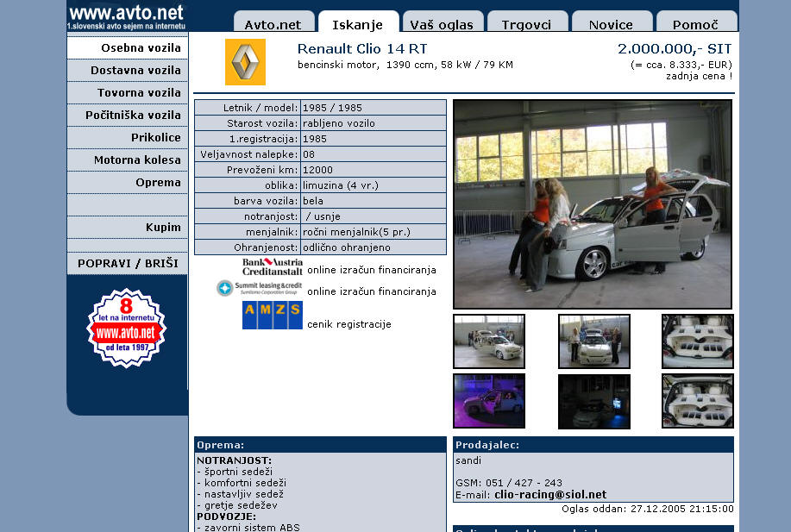Click the engine spec line bencinski motor
Image resolution: width=791 pixels, height=532 pixels.
pyautogui.click(x=405, y=65)
